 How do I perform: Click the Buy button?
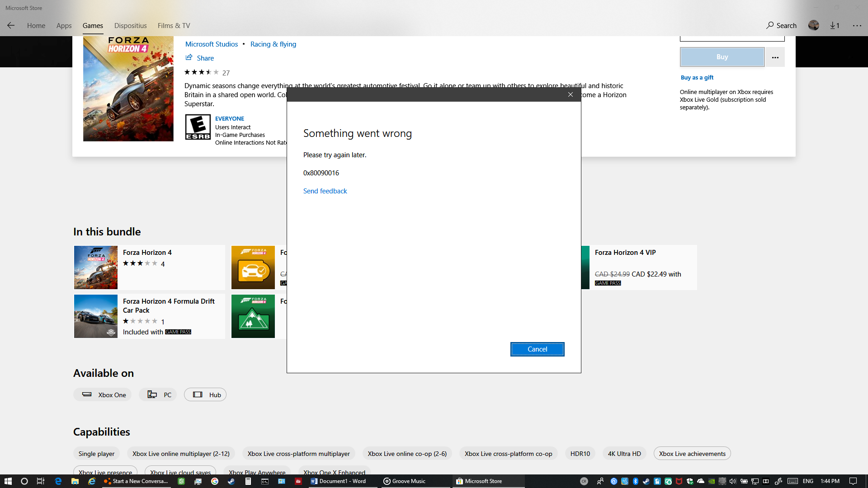point(722,57)
